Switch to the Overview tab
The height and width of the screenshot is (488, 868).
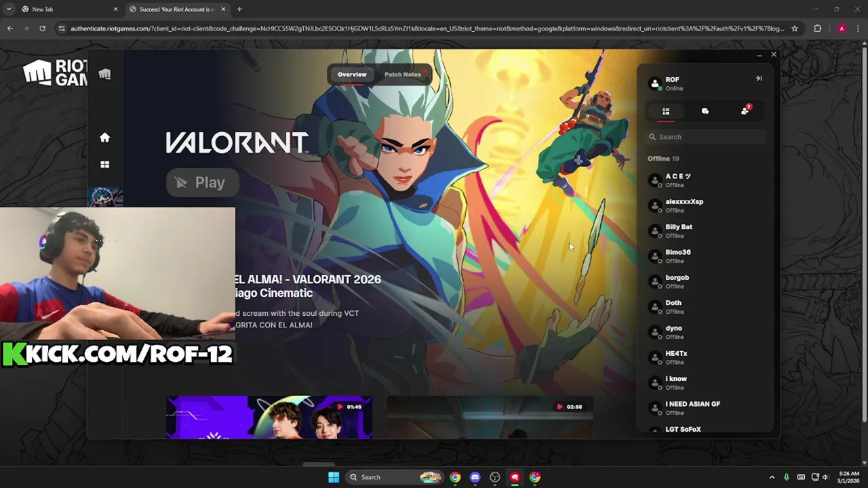pos(352,75)
